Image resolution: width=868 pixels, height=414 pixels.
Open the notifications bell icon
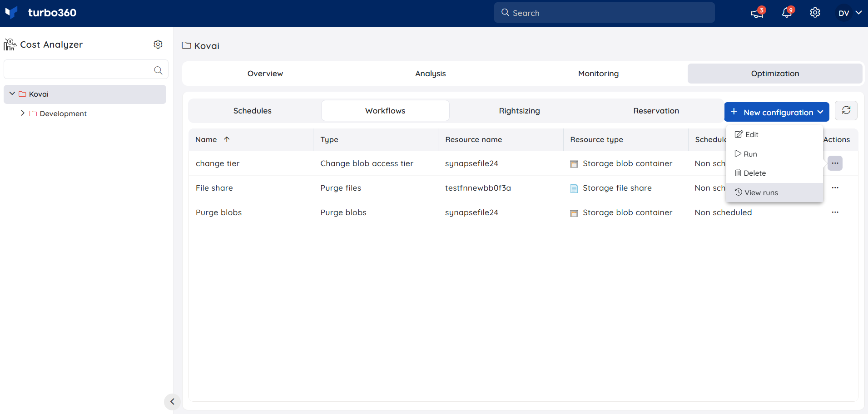[x=787, y=13]
